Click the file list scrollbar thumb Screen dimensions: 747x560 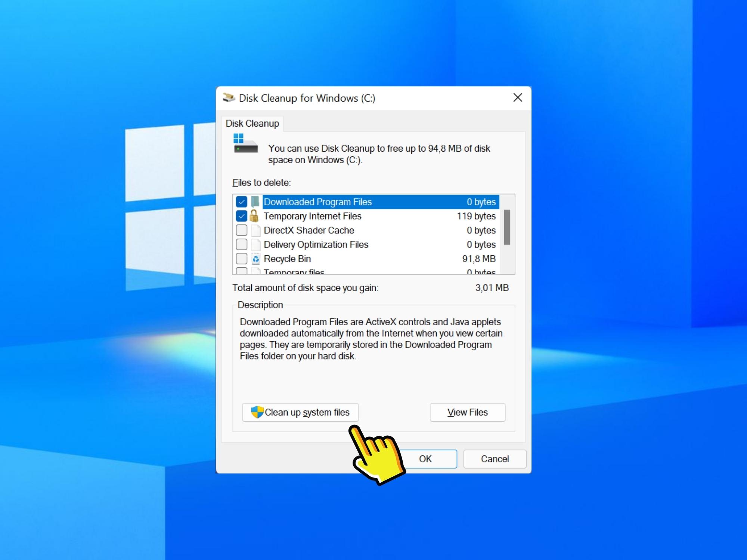tap(507, 227)
